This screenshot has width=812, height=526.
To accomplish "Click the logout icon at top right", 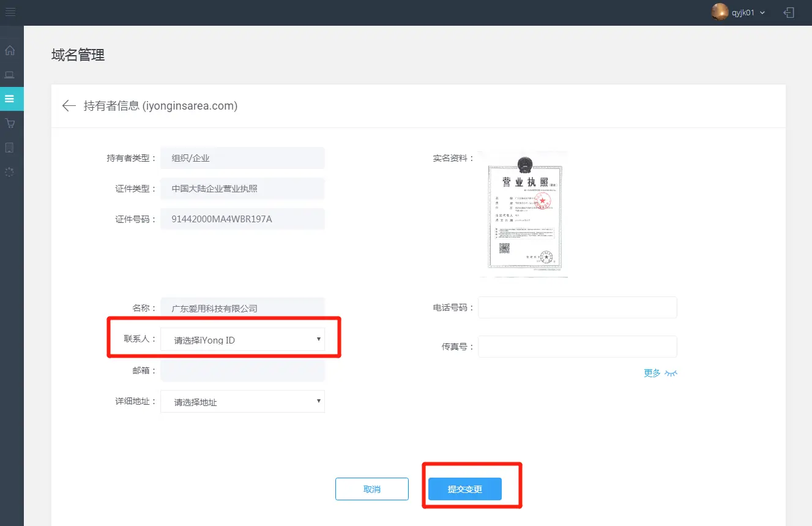I will tap(789, 12).
